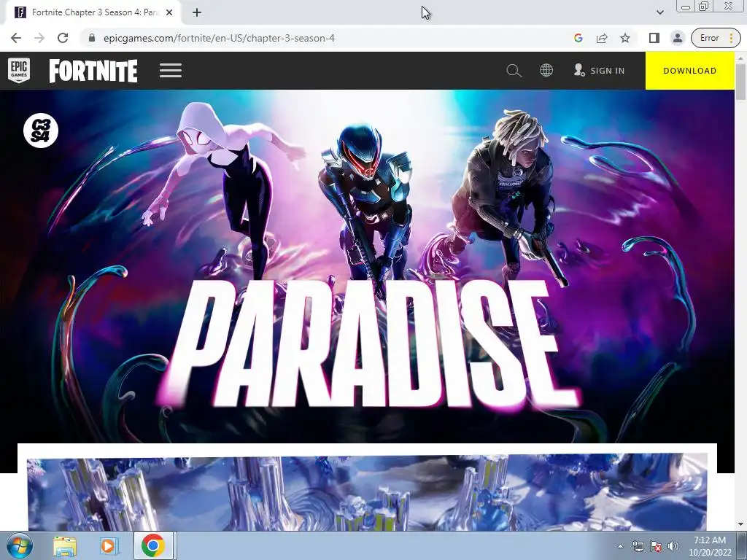The image size is (747, 560).
Task: View site information padlock icon
Action: [92, 38]
